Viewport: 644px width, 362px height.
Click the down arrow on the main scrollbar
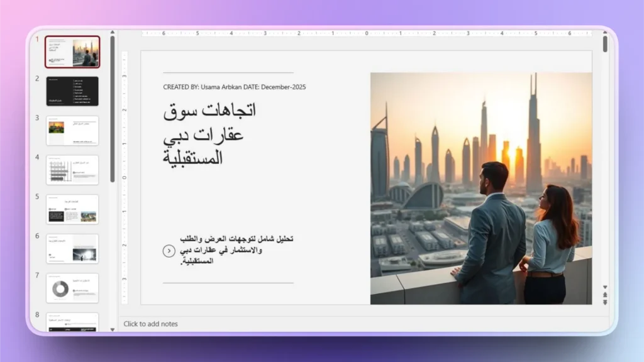point(605,287)
